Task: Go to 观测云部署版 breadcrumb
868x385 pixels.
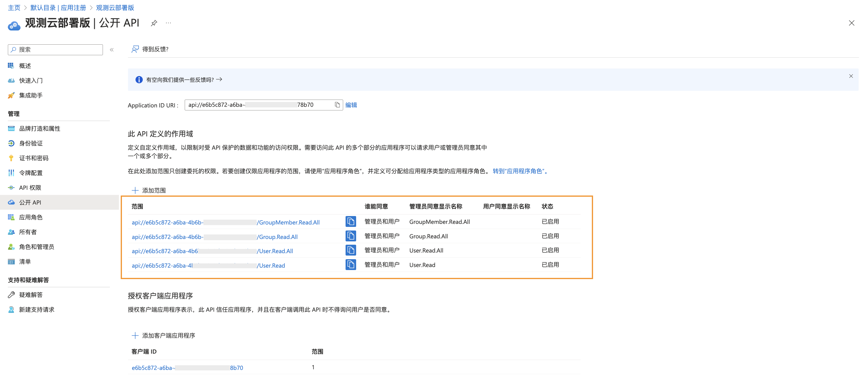Action: pos(115,8)
